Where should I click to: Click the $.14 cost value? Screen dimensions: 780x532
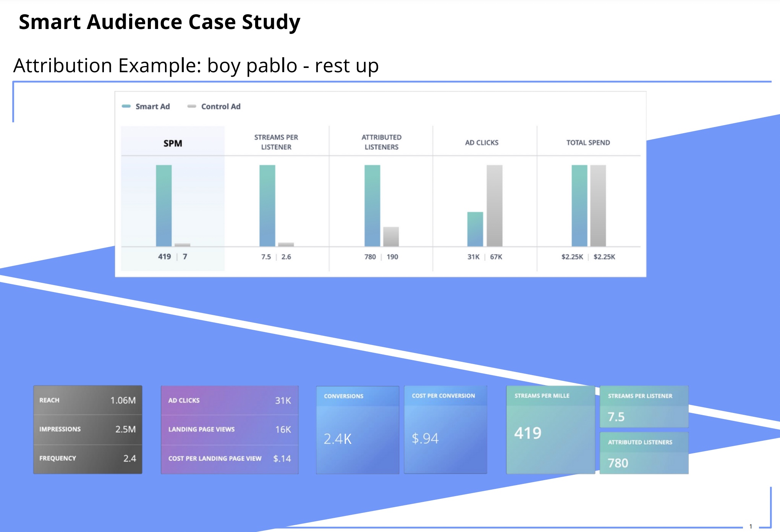click(282, 458)
